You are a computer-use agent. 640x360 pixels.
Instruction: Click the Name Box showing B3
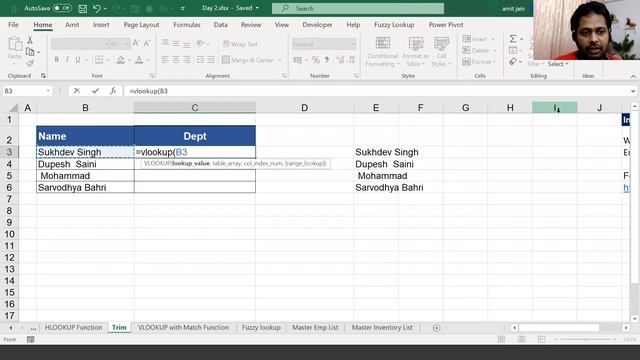(27, 91)
